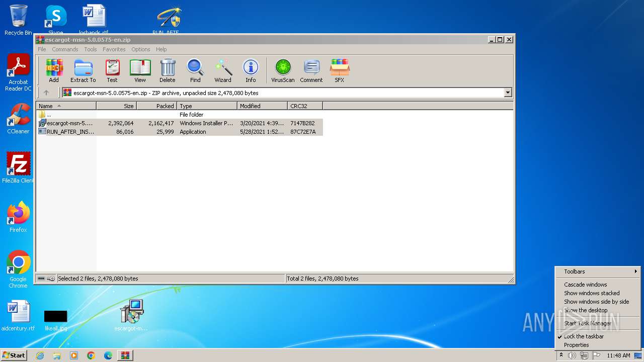Click the Delete toolbar icon
Screen dimensions: 644x362
(x=168, y=71)
